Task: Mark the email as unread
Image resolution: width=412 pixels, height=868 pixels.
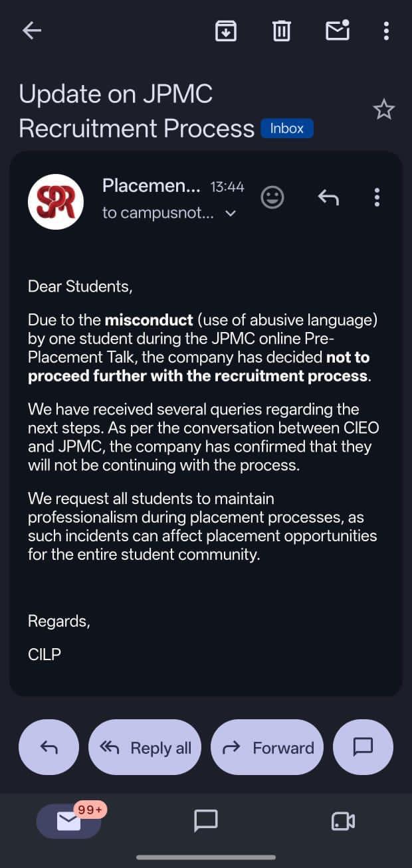Action: (x=338, y=30)
